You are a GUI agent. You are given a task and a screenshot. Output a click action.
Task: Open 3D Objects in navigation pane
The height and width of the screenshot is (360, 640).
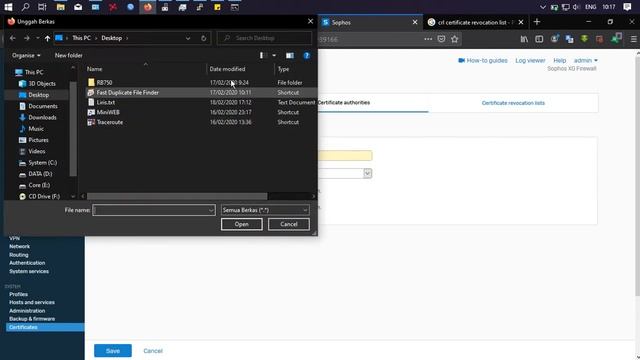[42, 84]
